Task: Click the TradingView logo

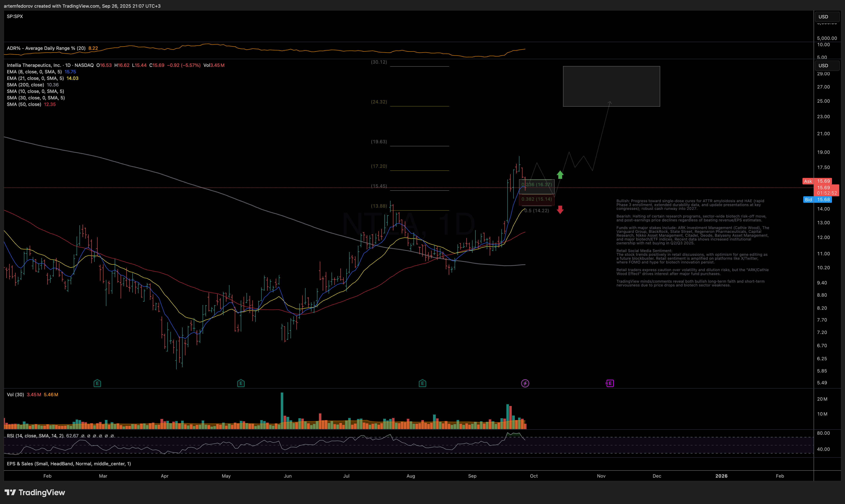Action: [35, 493]
